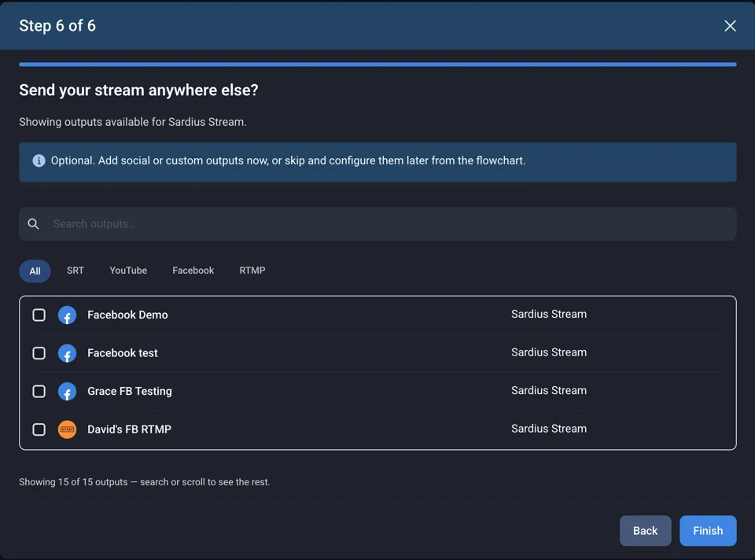Show only Facebook outputs
Screen dimensions: 755x560
click(x=193, y=271)
